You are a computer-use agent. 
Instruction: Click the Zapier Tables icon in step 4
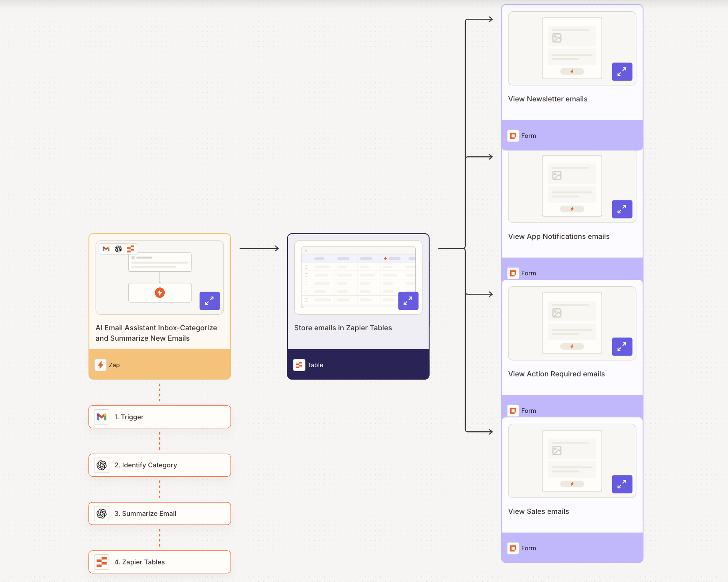(101, 562)
